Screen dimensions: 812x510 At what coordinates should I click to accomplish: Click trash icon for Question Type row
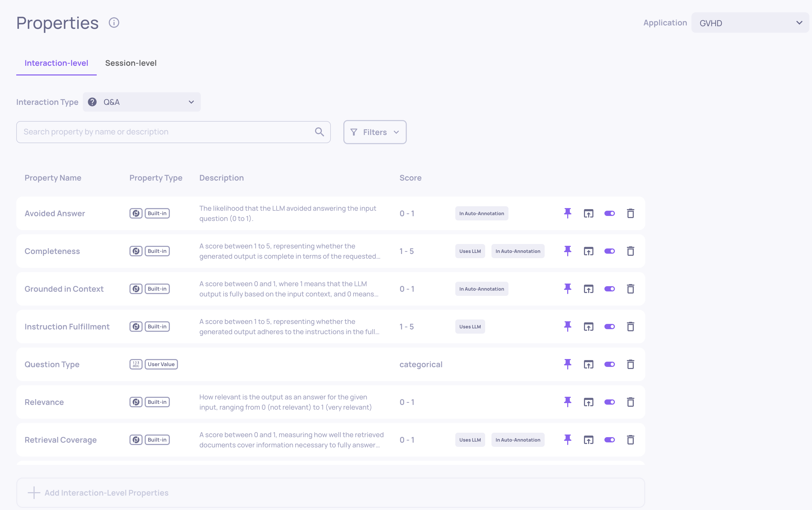coord(630,364)
